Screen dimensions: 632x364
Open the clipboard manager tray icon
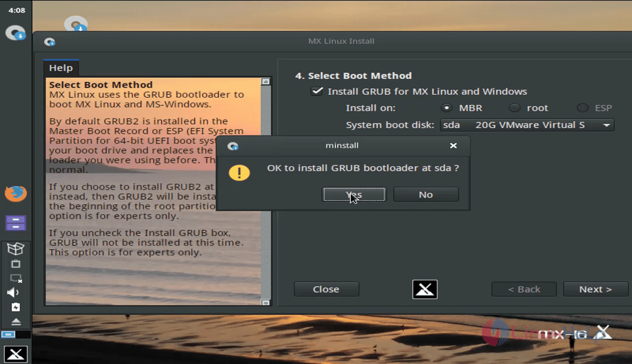15,264
